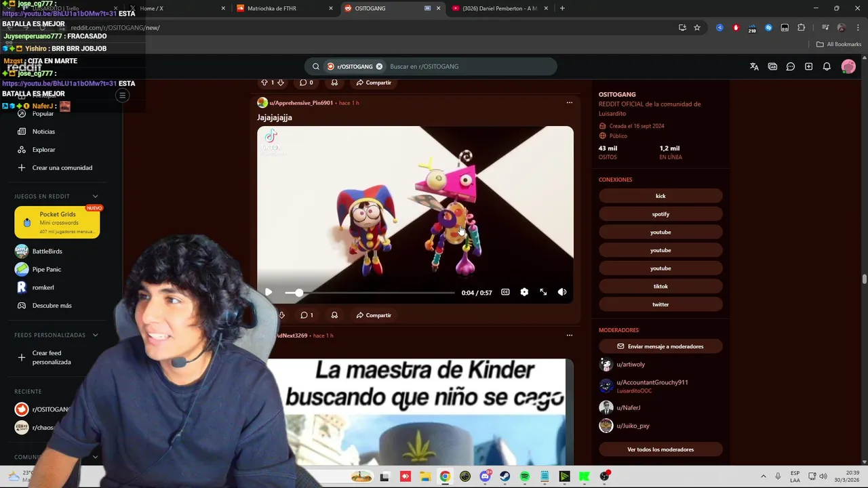Click the video progress bar

pos(370,293)
